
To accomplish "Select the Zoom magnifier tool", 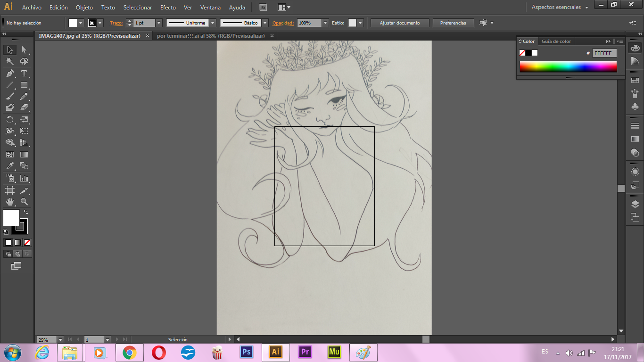I will tap(24, 202).
